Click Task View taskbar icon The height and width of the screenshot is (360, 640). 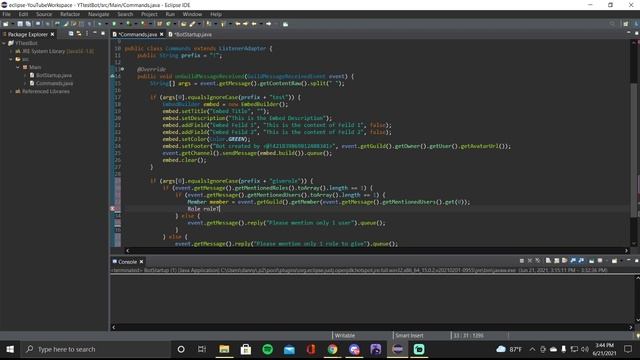click(x=202, y=349)
